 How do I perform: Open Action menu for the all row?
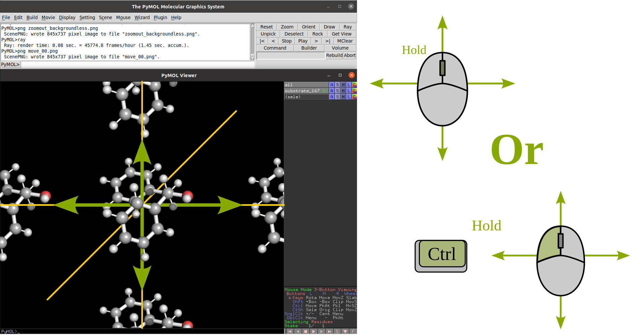click(x=332, y=85)
